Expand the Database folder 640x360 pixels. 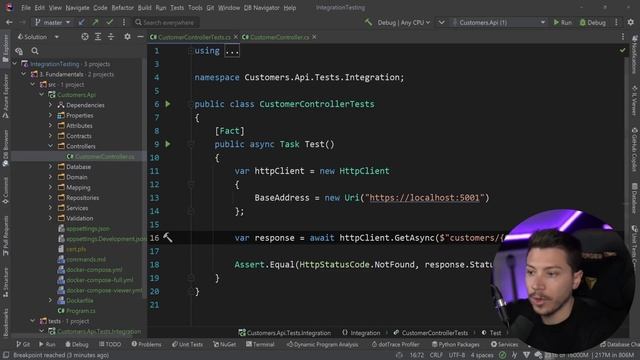tap(51, 167)
